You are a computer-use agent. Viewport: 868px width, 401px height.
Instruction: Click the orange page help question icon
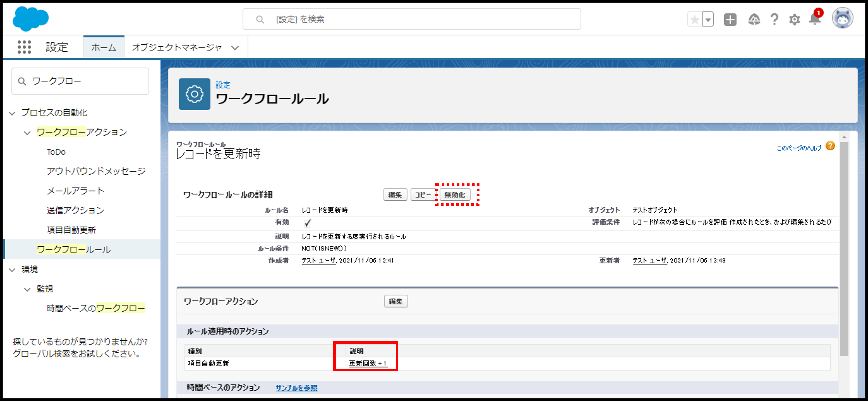point(830,146)
